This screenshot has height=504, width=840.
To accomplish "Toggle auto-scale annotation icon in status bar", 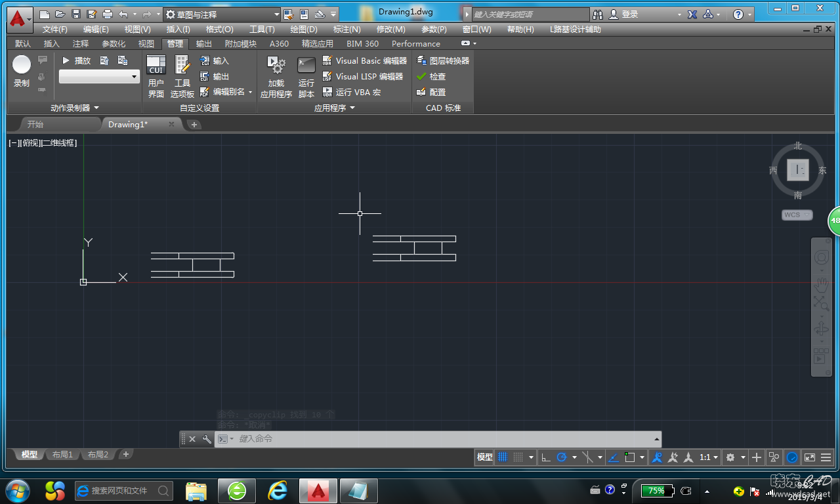I will [673, 457].
